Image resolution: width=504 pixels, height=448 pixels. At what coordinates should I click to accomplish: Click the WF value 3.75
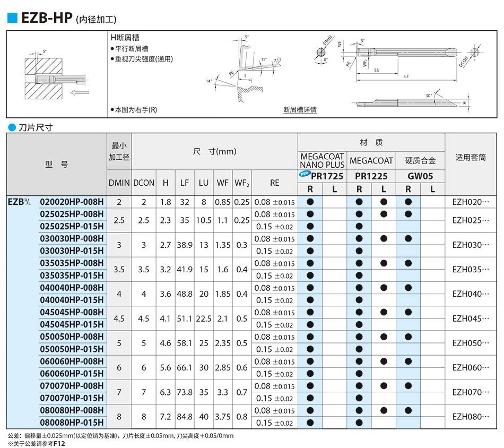(223, 417)
